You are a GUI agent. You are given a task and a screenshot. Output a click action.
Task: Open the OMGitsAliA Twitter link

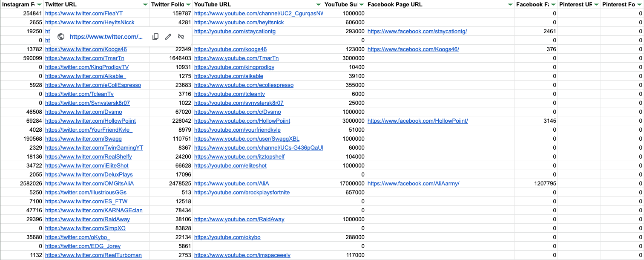89,183
